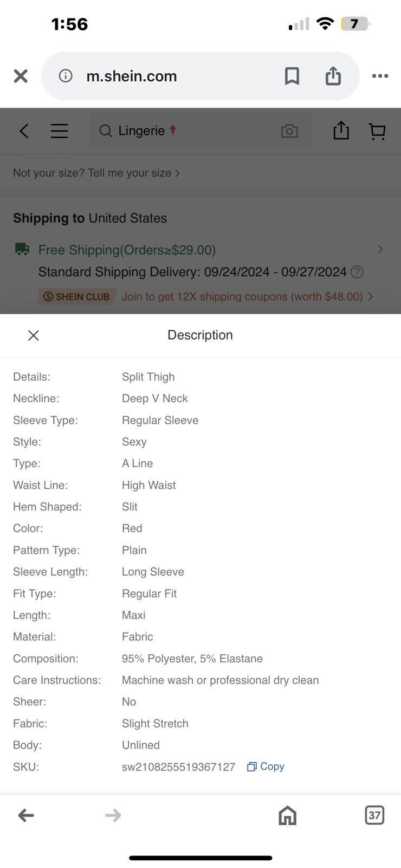The height and width of the screenshot is (868, 401).
Task: Bookmark this page with the bookmark icon
Action: click(x=292, y=76)
